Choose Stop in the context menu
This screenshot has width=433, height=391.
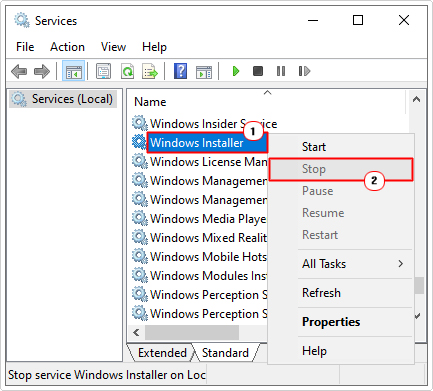pyautogui.click(x=341, y=169)
